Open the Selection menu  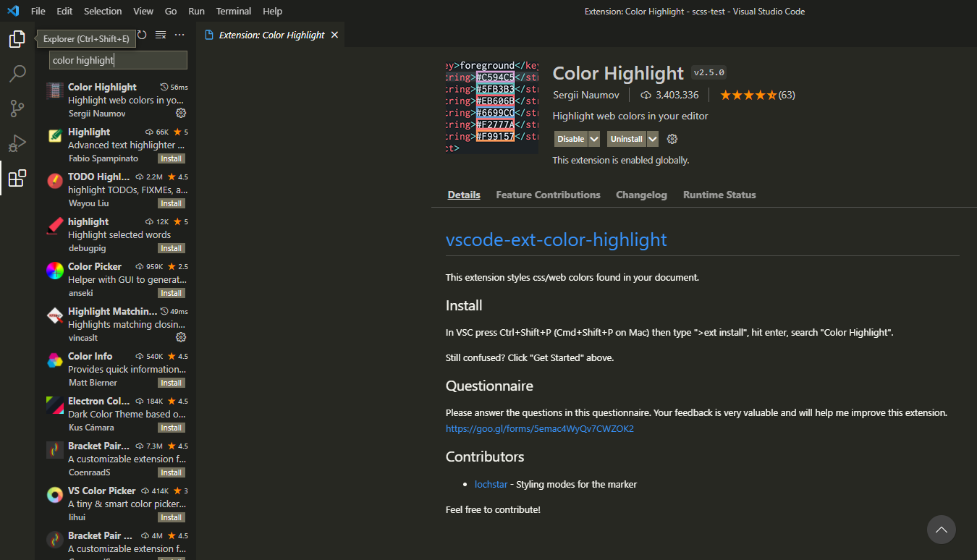[x=103, y=11]
